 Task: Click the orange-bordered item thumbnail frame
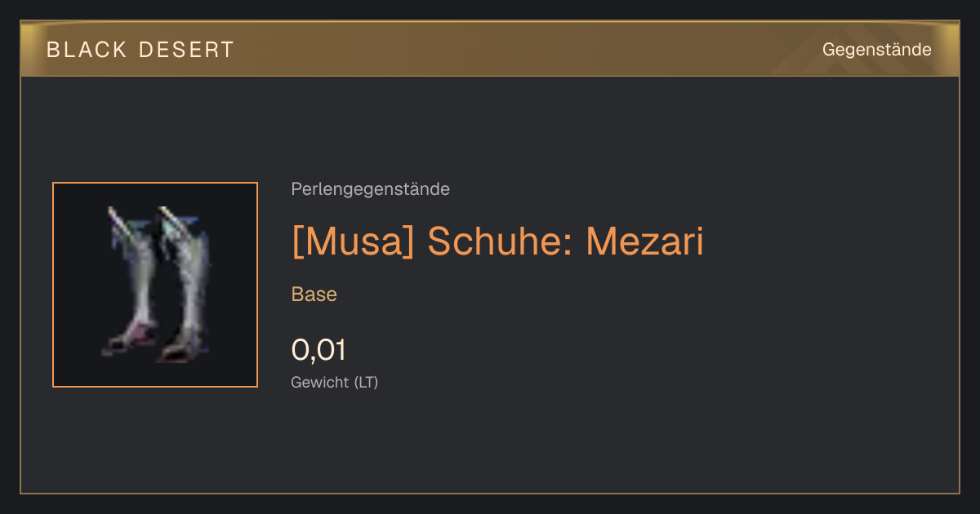click(x=155, y=285)
